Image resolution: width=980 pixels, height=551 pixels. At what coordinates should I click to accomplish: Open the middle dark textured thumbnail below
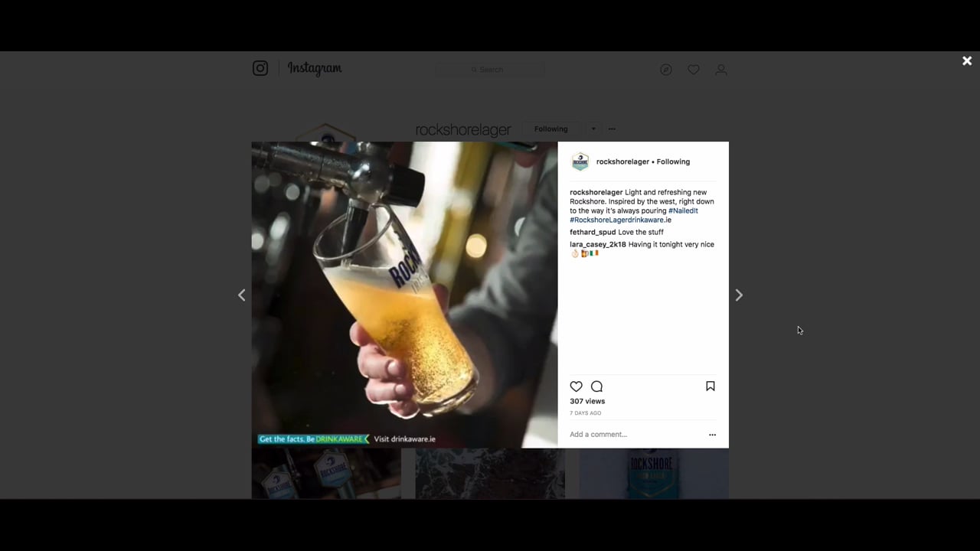pyautogui.click(x=490, y=474)
